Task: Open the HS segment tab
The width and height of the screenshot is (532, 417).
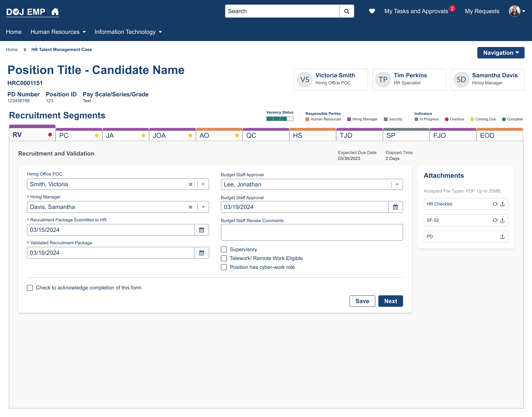Action: tap(313, 135)
